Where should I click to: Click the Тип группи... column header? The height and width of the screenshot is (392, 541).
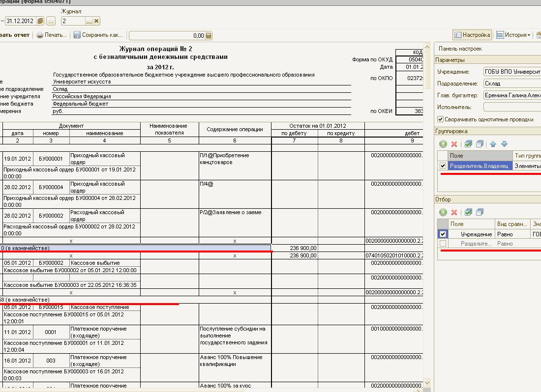[x=527, y=156]
